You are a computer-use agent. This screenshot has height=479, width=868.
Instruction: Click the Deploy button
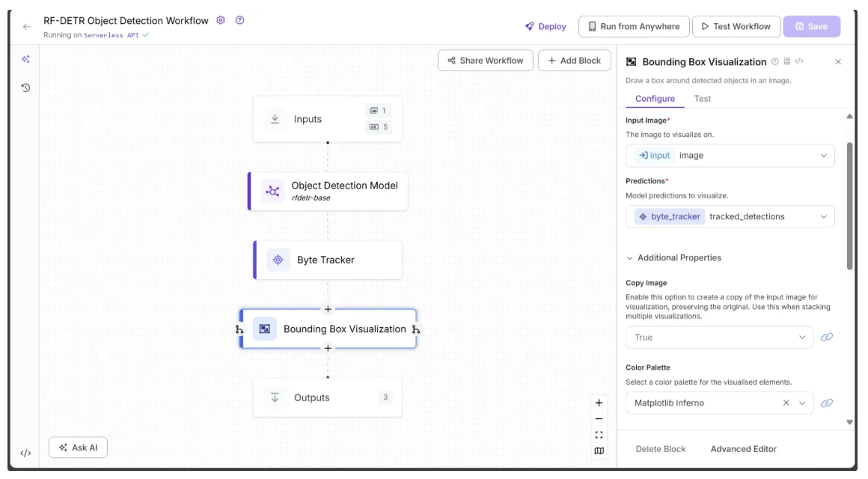(x=545, y=26)
